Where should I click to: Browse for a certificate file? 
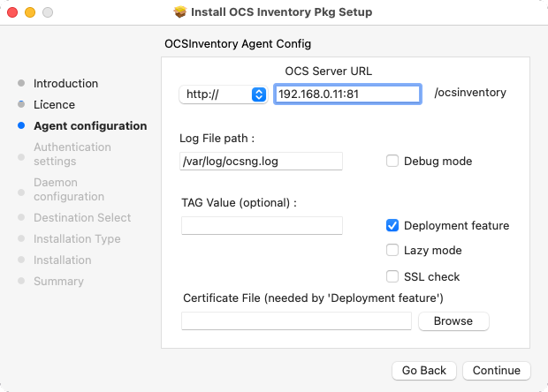453,320
